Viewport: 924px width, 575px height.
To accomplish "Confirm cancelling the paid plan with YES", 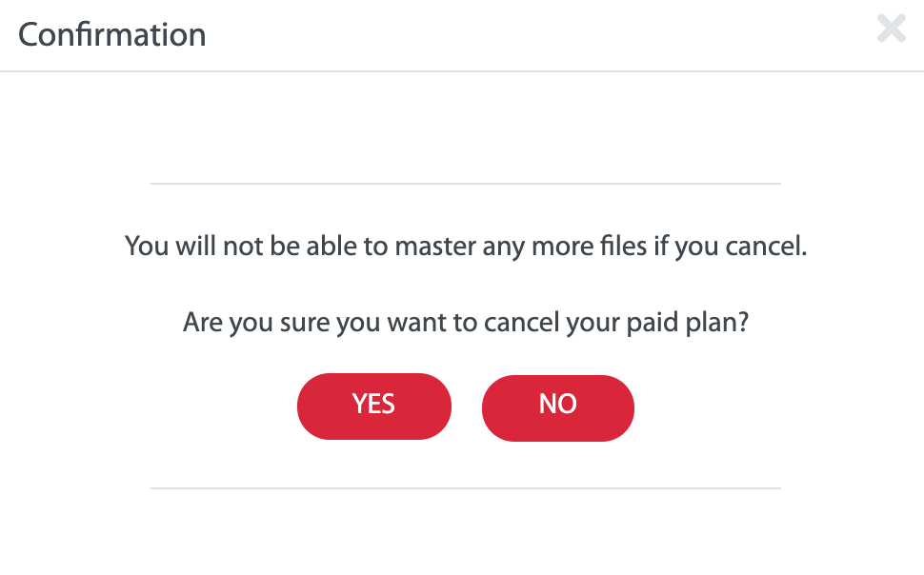I will (x=374, y=406).
